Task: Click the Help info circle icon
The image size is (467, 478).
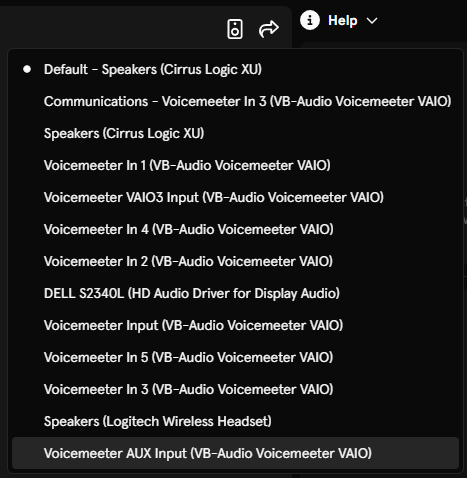Action: point(310,20)
